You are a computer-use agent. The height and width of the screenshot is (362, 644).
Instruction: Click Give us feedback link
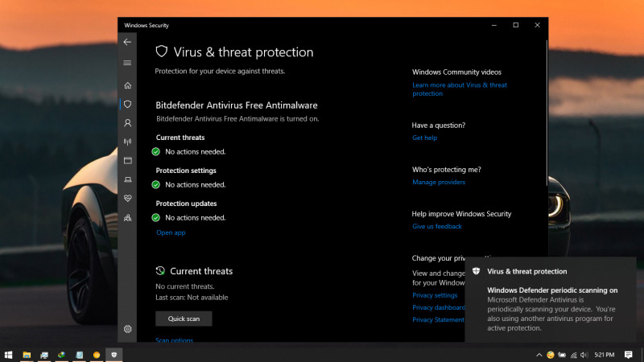[437, 227]
